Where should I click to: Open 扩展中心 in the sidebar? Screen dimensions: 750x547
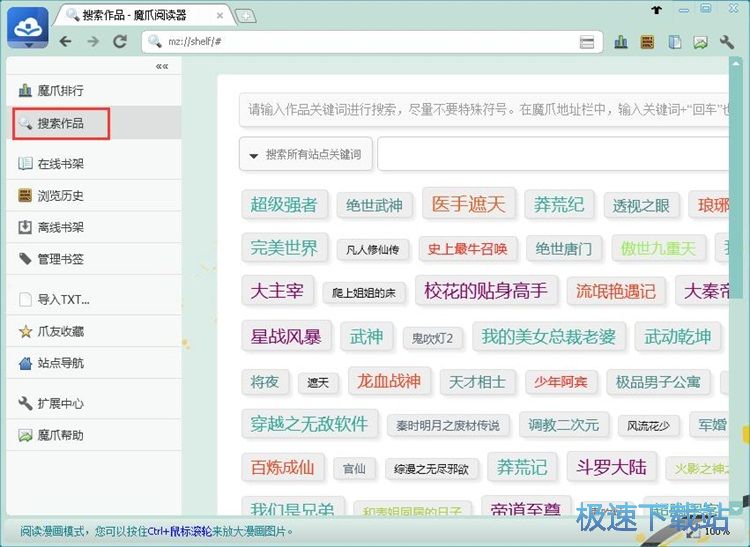click(x=60, y=404)
